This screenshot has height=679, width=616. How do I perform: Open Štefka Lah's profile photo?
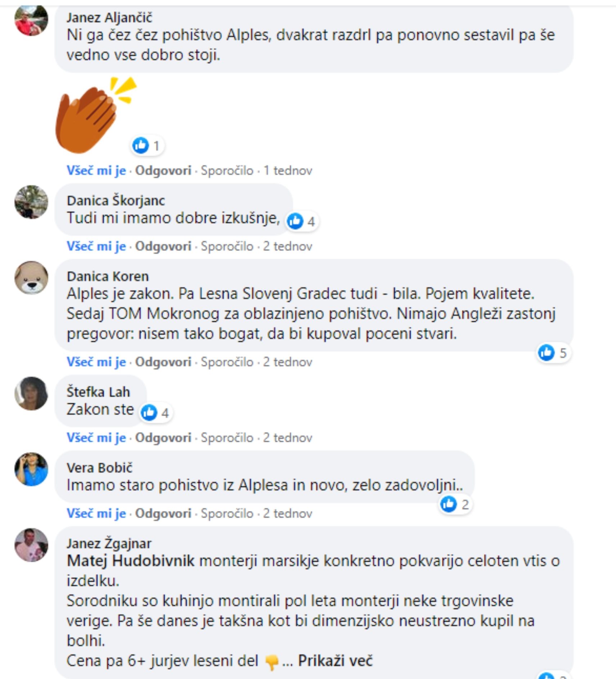pos(31,394)
